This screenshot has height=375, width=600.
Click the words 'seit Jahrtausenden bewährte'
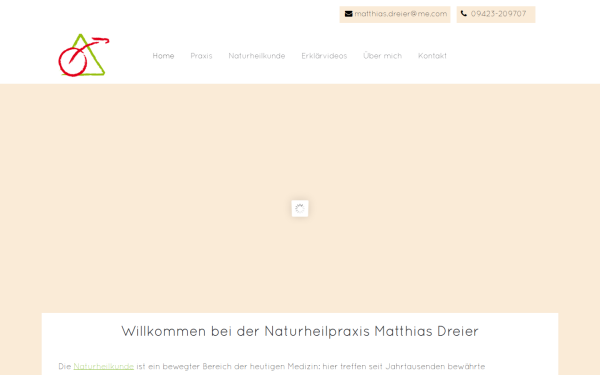(x=427, y=367)
